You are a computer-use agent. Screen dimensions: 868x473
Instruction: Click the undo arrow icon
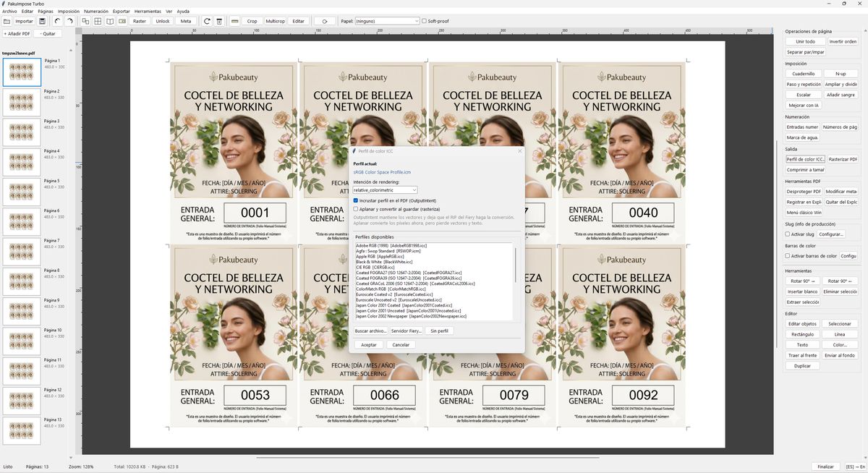(x=57, y=21)
